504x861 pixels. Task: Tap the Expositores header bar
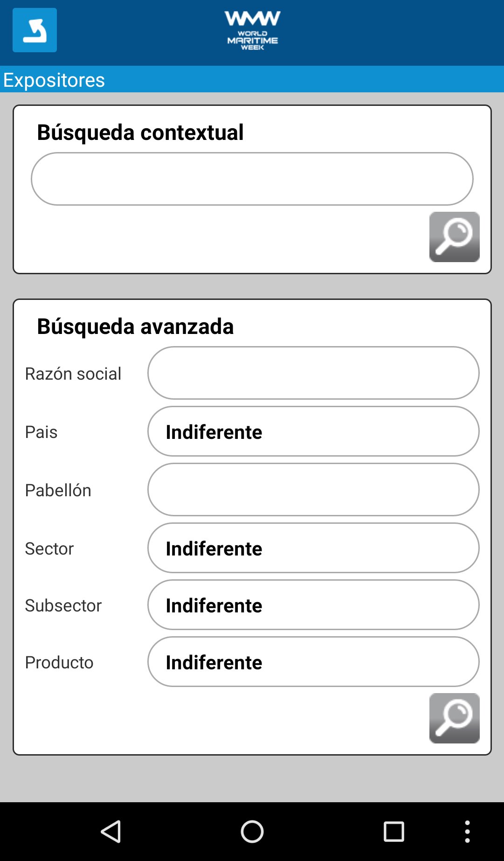[x=252, y=79]
